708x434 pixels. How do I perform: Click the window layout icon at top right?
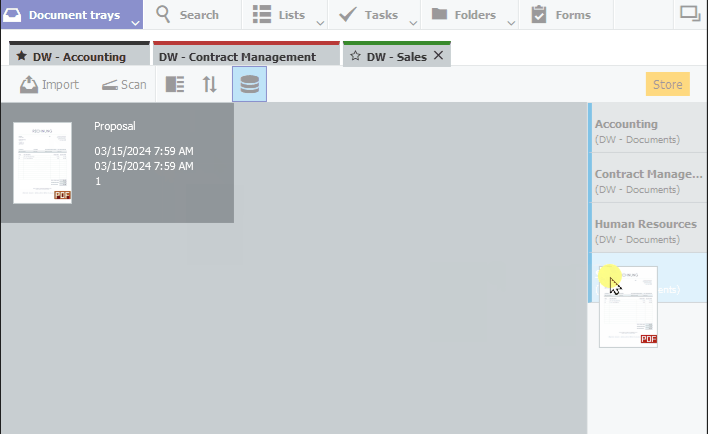[x=689, y=14]
